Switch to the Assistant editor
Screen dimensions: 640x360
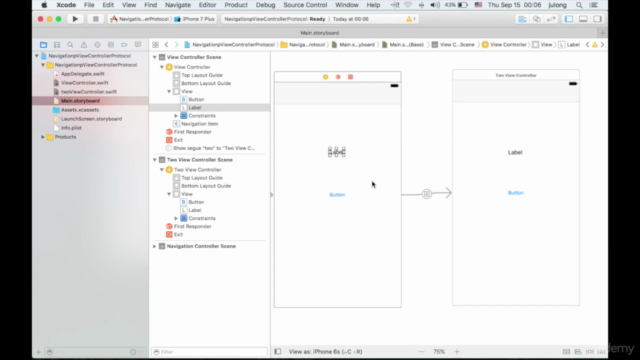[x=537, y=19]
